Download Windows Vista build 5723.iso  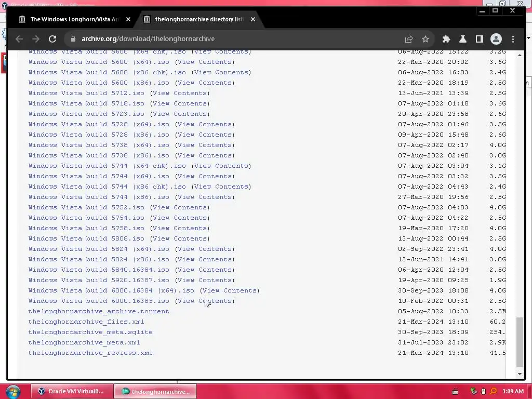86,114
